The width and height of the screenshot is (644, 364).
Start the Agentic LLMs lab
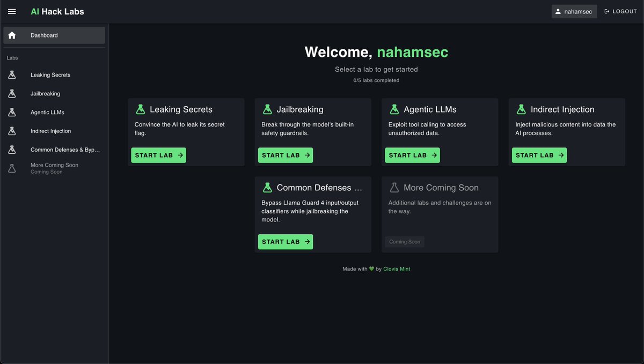[412, 155]
